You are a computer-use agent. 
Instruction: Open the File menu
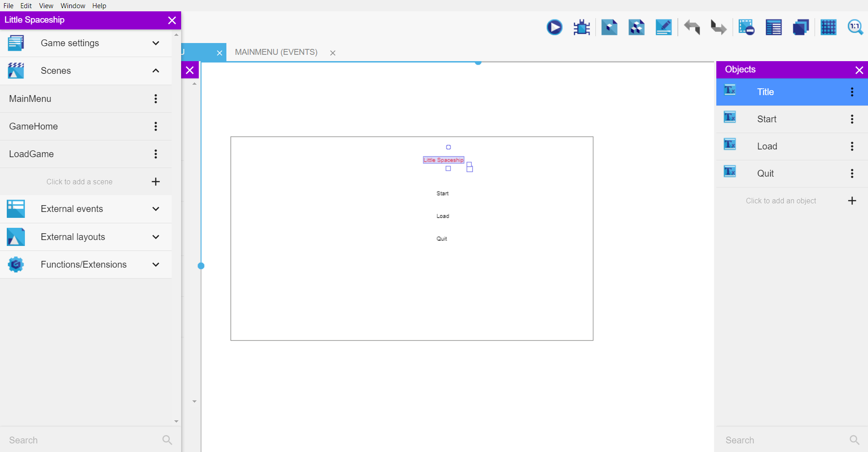(x=9, y=5)
